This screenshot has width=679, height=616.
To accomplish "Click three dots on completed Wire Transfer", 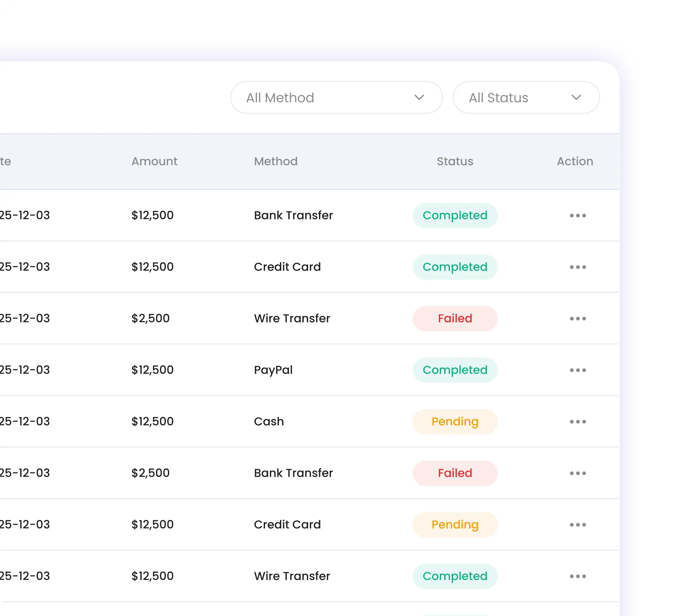I will tap(578, 576).
